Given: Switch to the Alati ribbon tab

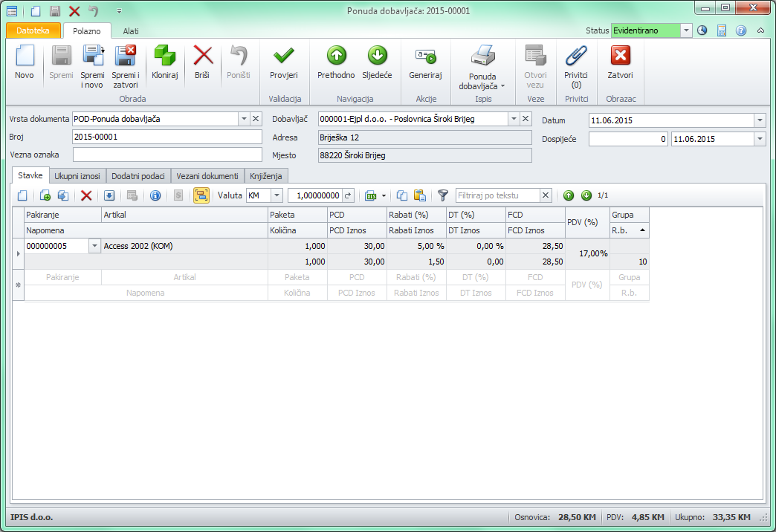Looking at the screenshot, I should [x=131, y=30].
